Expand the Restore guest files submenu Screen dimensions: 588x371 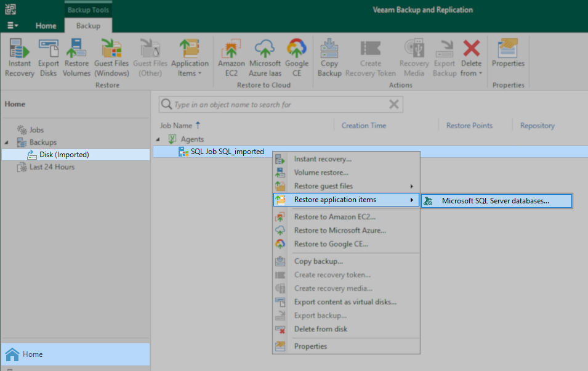coord(346,186)
